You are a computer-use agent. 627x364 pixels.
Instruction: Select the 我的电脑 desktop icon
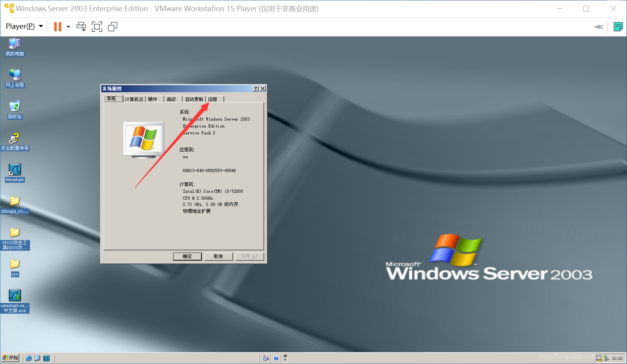point(15,47)
